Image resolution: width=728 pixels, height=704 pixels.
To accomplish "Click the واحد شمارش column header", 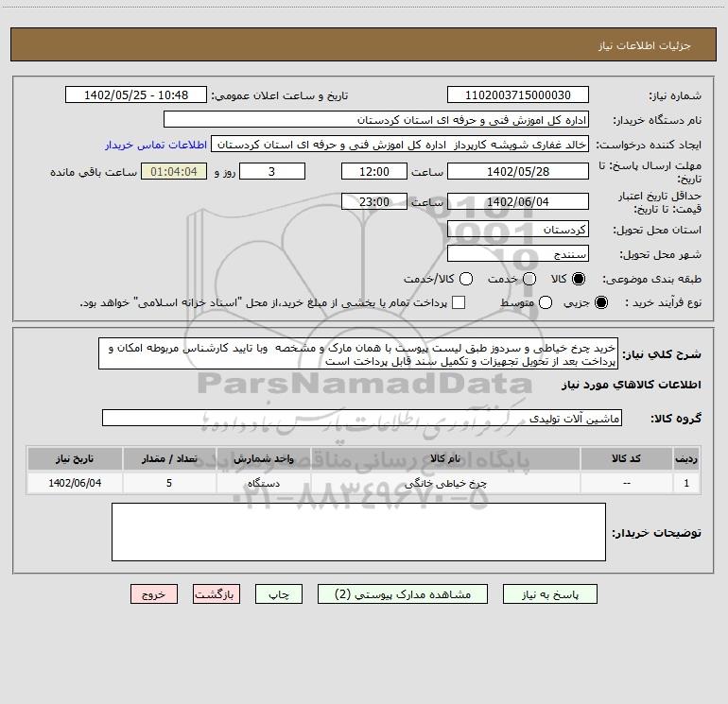I will pos(263,458).
